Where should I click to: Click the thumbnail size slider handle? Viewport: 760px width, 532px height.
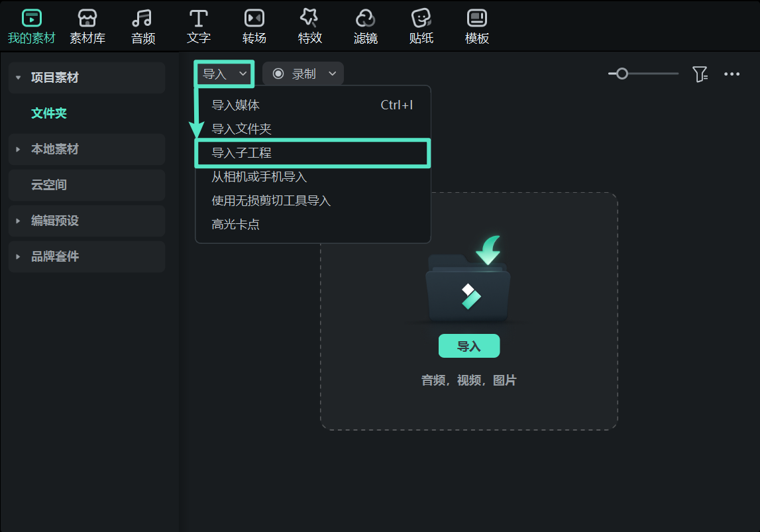pos(622,74)
